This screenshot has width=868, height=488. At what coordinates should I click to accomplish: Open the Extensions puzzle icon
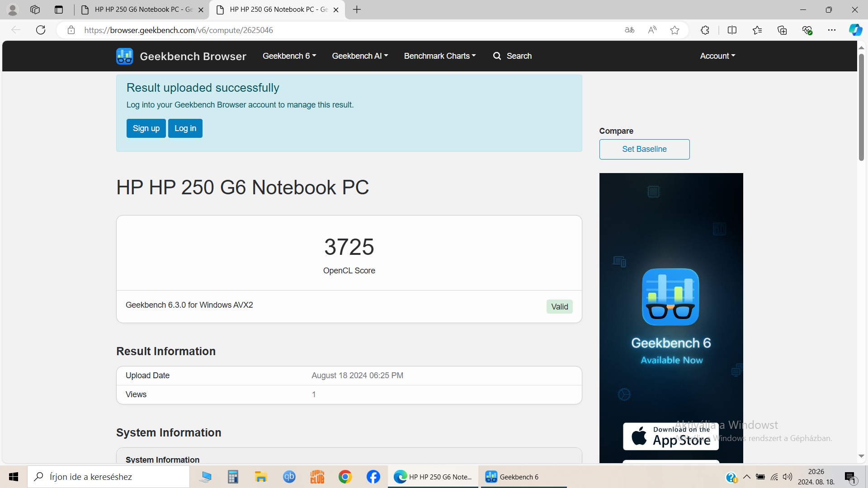(705, 30)
